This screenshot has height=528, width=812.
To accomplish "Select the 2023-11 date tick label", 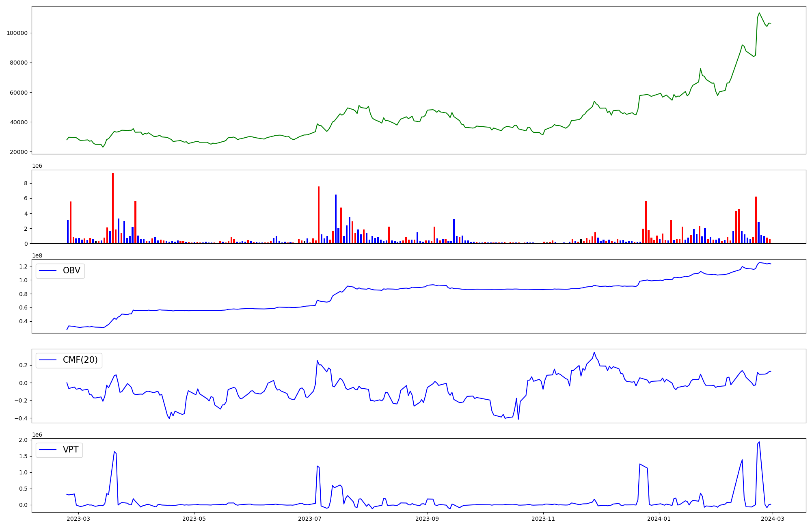I will click(543, 519).
